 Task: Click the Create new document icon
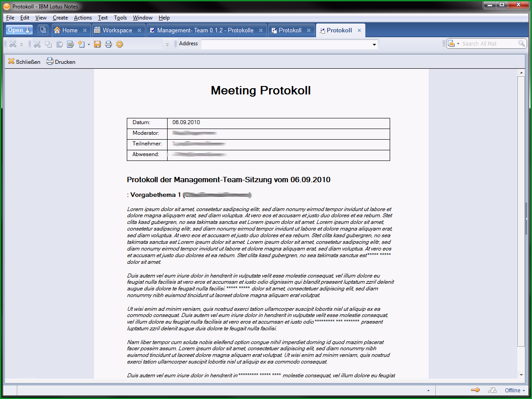click(81, 44)
